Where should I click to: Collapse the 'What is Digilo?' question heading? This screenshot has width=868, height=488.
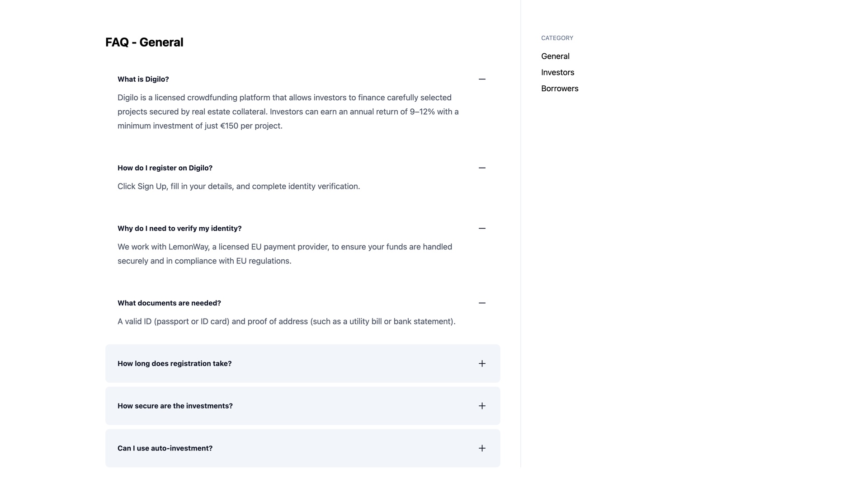[x=143, y=79]
